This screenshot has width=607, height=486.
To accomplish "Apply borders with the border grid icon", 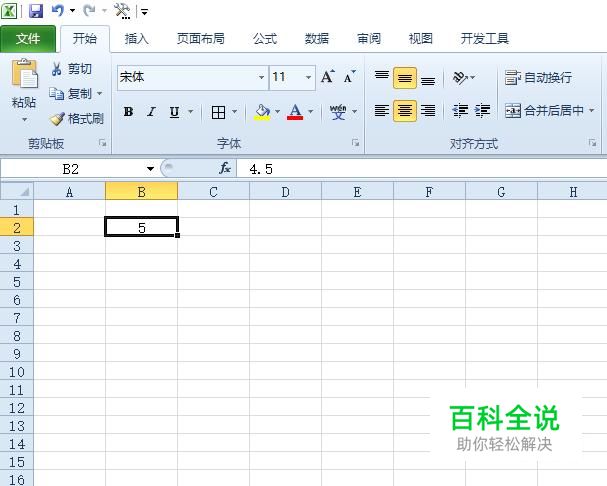I will 218,112.
